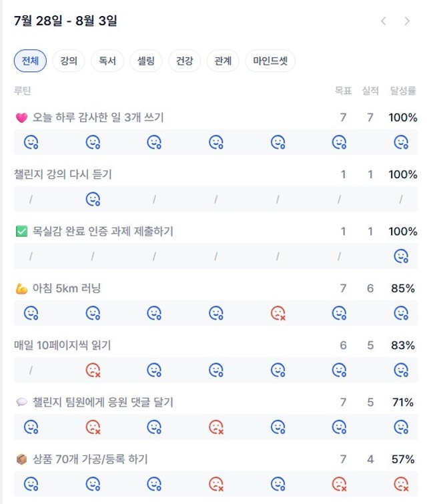The image size is (427, 504).
Task: Select the 전체 filter tab
Action: (x=30, y=61)
